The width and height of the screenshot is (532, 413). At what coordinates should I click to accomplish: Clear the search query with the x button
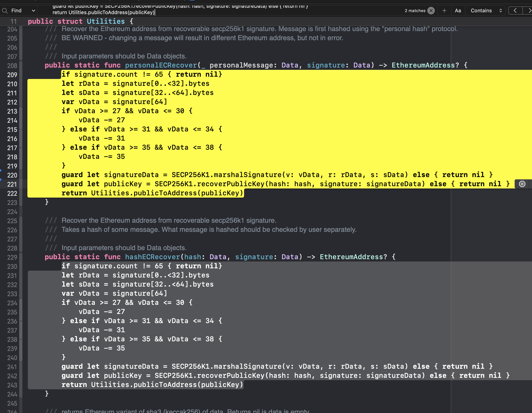tap(431, 10)
